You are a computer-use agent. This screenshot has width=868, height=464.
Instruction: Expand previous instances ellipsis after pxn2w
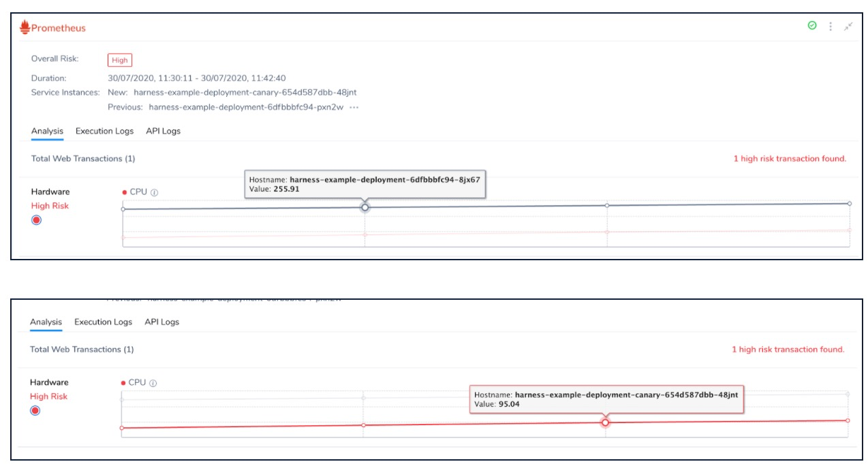coord(354,108)
